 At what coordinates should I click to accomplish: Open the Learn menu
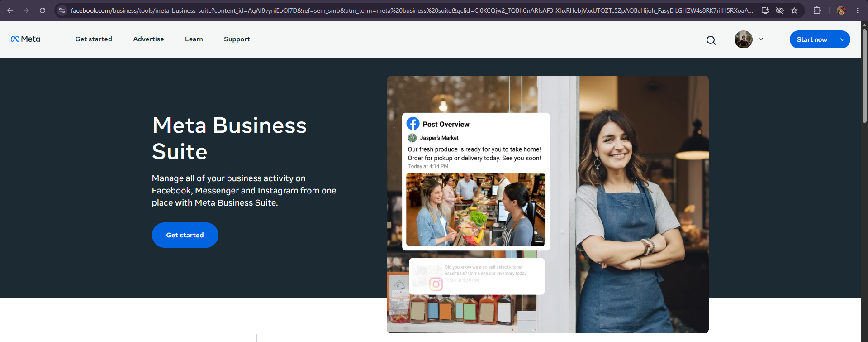tap(194, 39)
